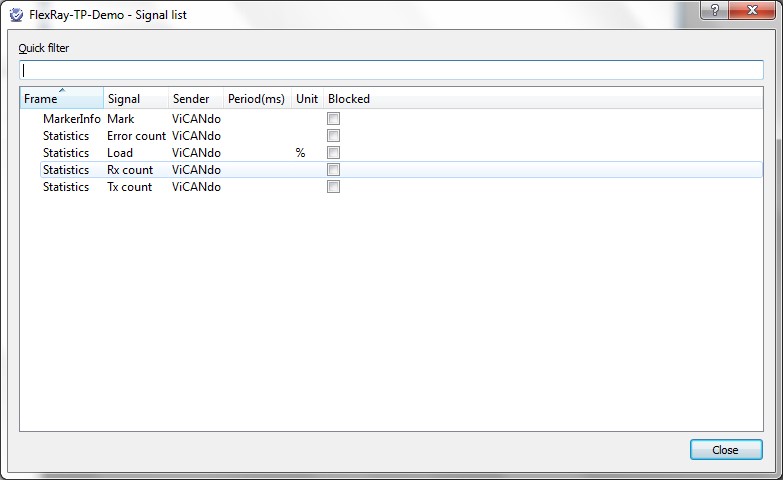The image size is (783, 480).
Task: Toggle the Blocked checkbox for Load
Action: [334, 153]
